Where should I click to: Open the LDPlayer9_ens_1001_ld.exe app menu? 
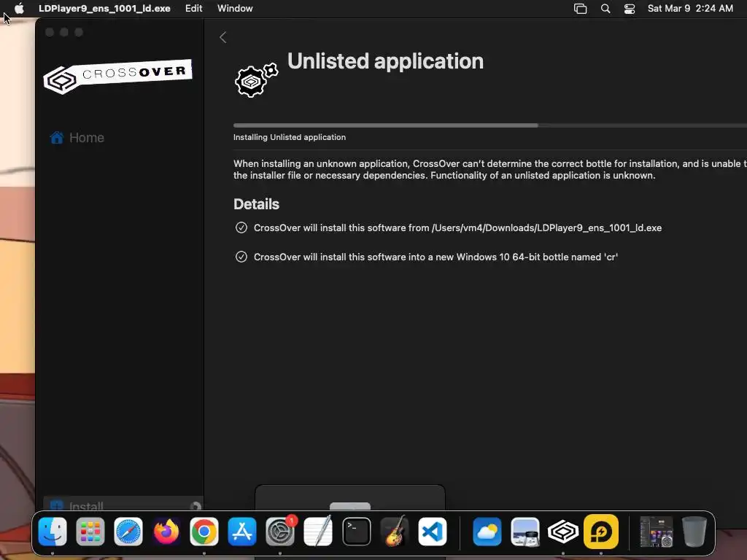point(104,8)
